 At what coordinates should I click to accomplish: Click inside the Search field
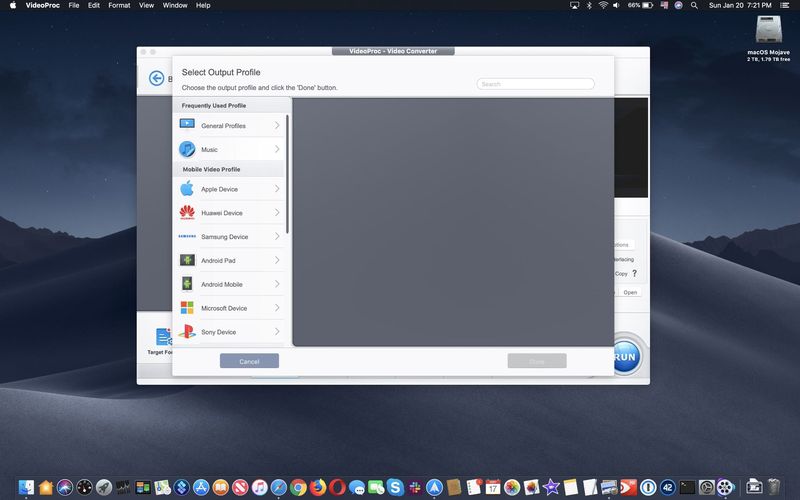[x=535, y=84]
